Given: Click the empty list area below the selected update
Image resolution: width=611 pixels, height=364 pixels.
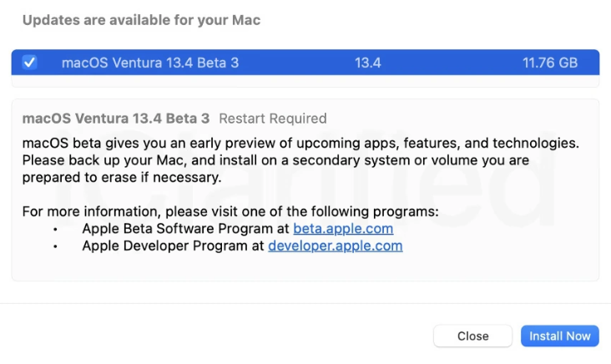Looking at the screenshot, I should pos(305,82).
